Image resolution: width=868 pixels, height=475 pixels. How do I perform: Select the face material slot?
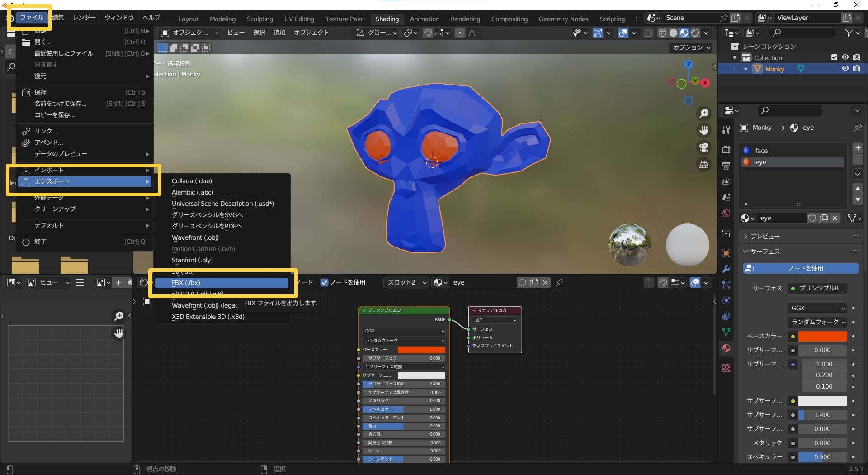[793, 151]
